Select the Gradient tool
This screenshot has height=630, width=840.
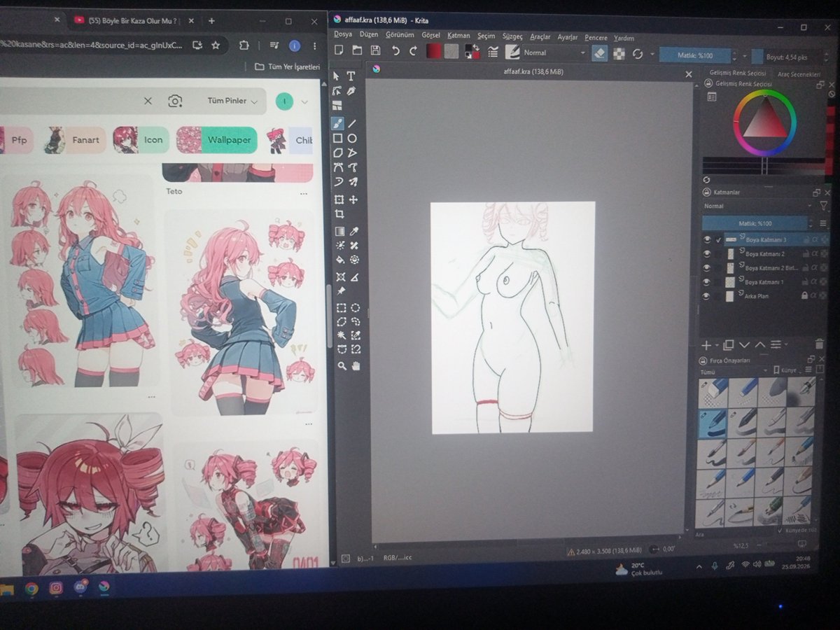tap(339, 231)
